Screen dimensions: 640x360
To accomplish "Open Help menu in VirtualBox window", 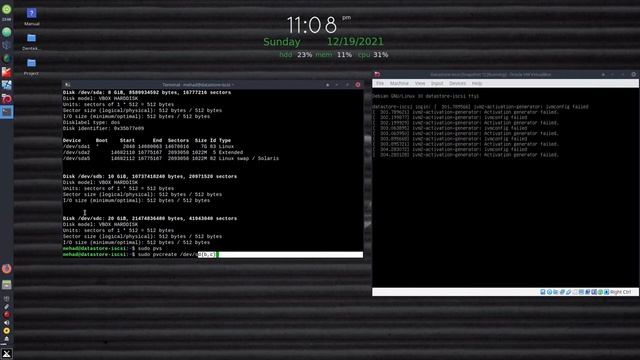I will 477,83.
